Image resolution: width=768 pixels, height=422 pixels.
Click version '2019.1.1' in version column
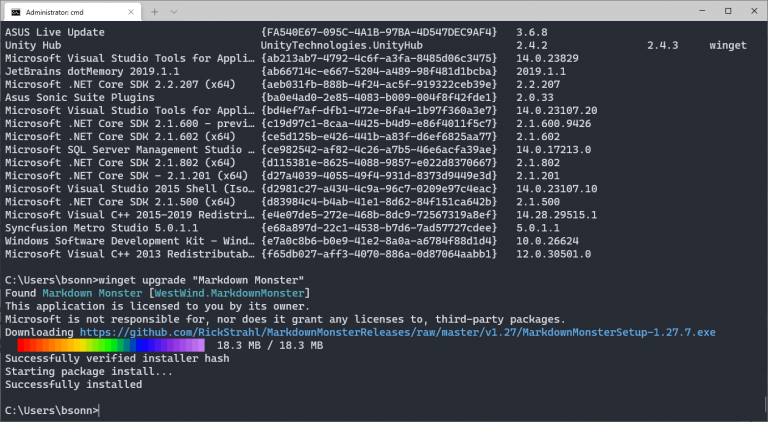point(541,71)
